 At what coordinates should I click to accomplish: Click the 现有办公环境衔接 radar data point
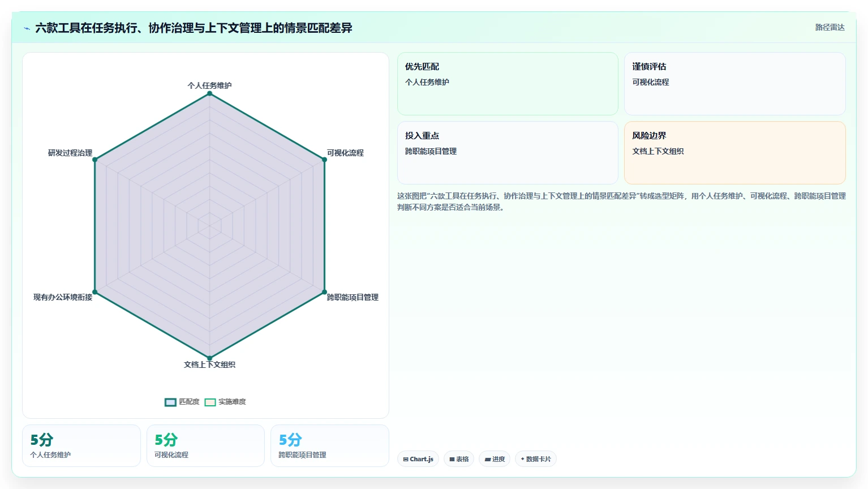[95, 292]
